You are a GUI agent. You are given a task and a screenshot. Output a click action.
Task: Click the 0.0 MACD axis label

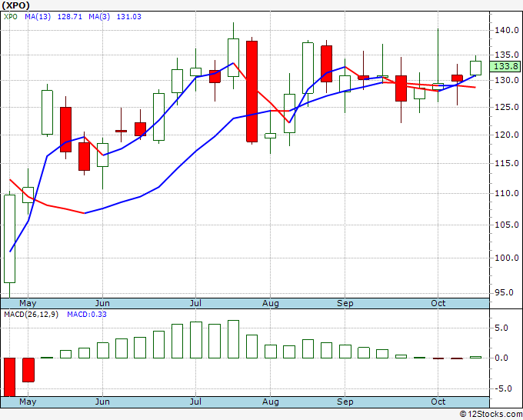501,358
